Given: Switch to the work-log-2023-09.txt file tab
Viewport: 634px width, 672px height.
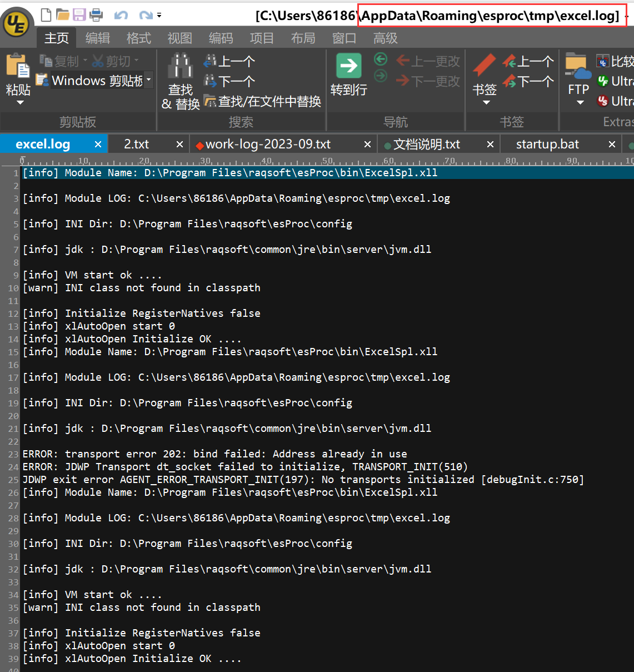Looking at the screenshot, I should (x=268, y=145).
